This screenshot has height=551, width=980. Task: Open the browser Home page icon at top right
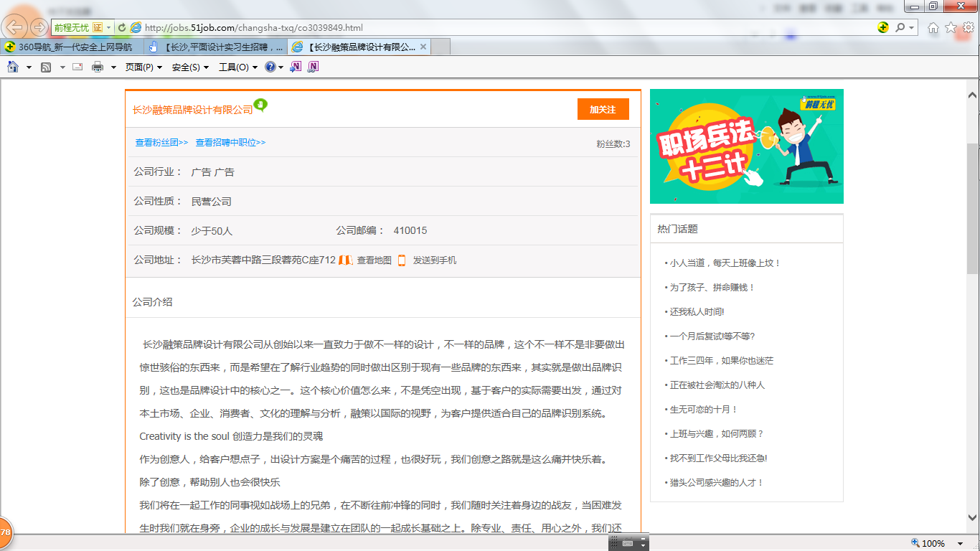933,28
